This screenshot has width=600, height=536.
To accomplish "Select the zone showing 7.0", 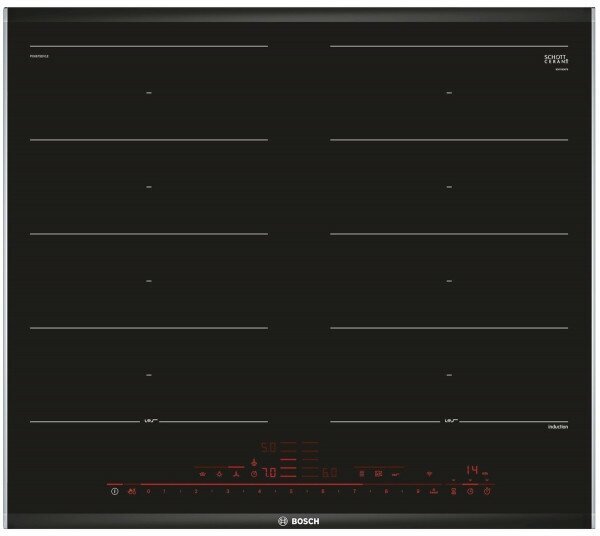I will [269, 473].
